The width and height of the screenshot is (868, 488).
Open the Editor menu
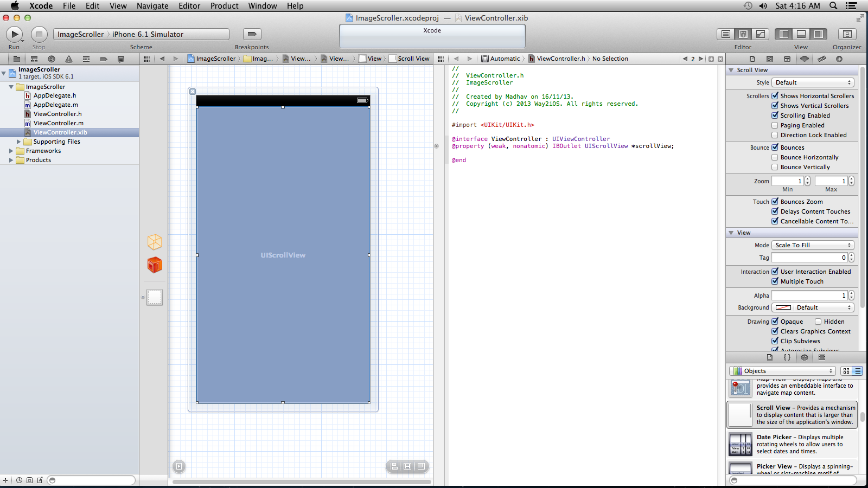point(189,6)
